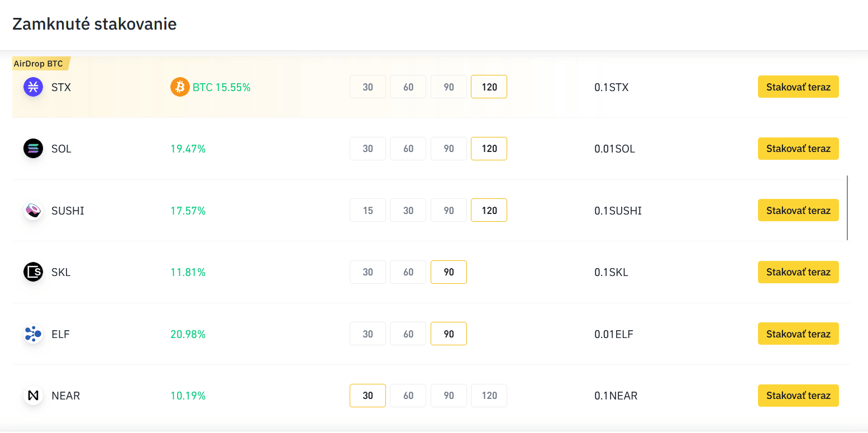Image resolution: width=868 pixels, height=433 pixels.
Task: Choose 60-day lock period for ELF
Action: (408, 334)
